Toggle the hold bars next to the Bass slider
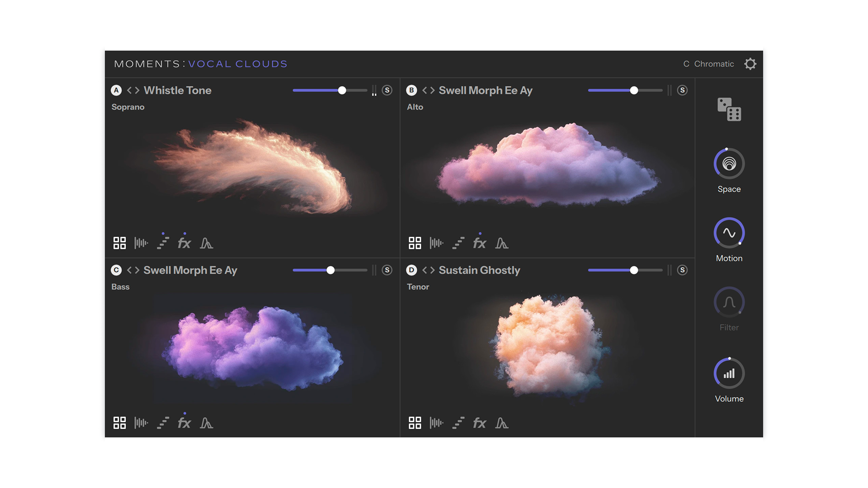 coord(374,270)
